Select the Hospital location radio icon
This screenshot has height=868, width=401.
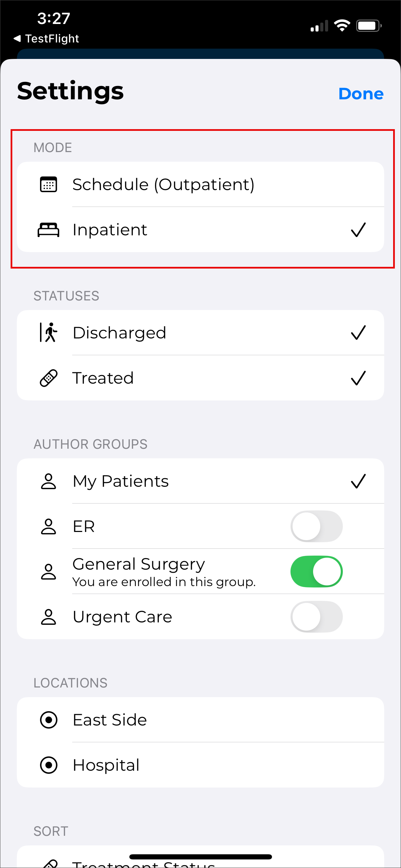coord(49,765)
